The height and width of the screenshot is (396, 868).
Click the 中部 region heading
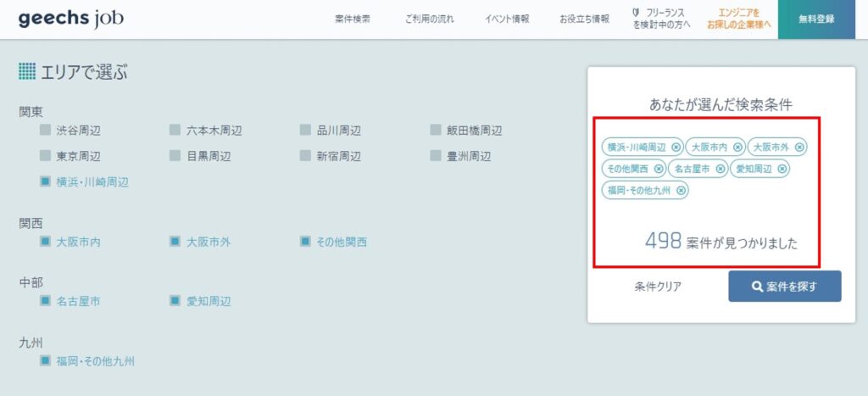[x=31, y=282]
